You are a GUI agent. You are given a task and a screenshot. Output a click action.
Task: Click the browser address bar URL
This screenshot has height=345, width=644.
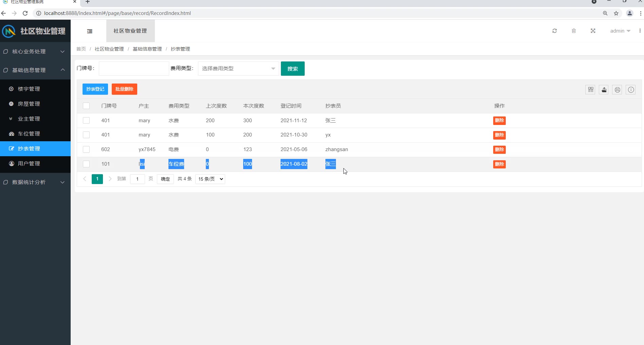click(x=118, y=13)
